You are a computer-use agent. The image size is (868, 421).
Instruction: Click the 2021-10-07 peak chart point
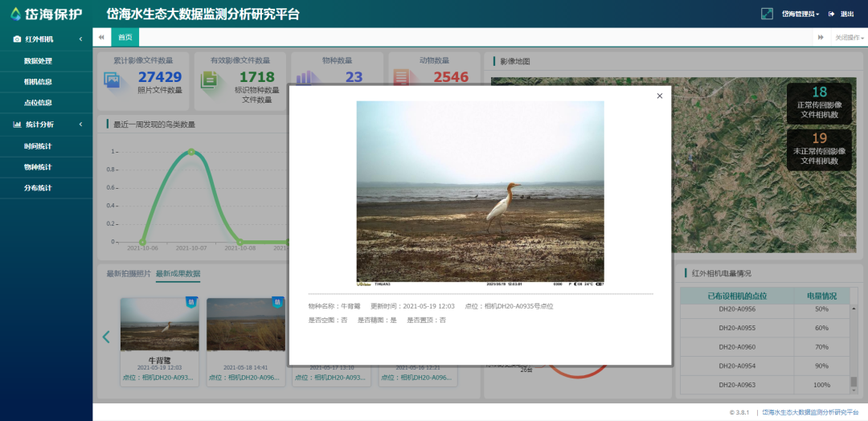pos(191,152)
